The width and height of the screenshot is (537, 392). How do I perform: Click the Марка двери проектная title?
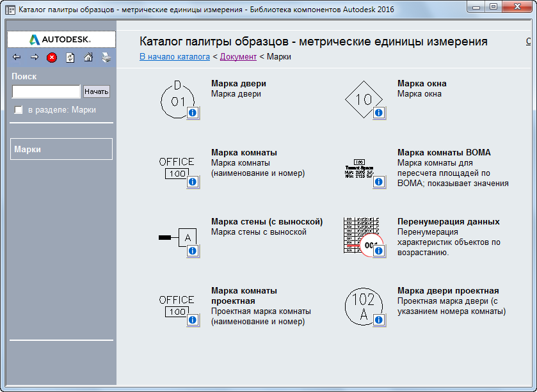click(448, 291)
